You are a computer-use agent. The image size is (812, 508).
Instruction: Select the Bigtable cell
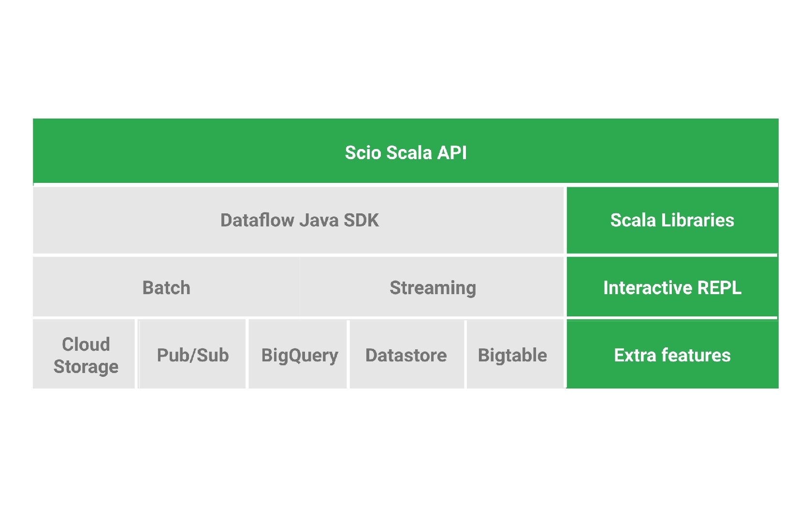[x=512, y=355]
